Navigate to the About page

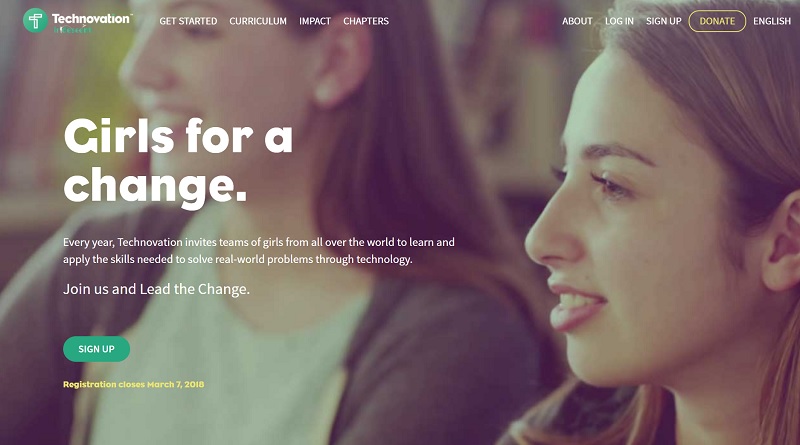tap(577, 21)
